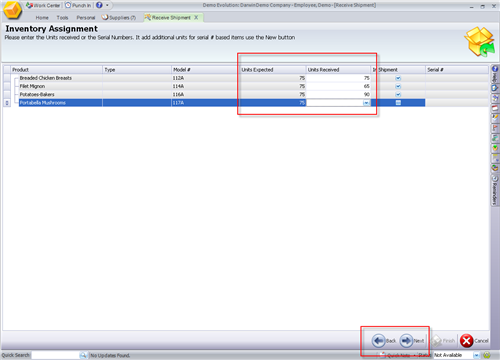The image size is (500, 360).
Task: Open the Personal menu tab
Action: pyautogui.click(x=86, y=18)
